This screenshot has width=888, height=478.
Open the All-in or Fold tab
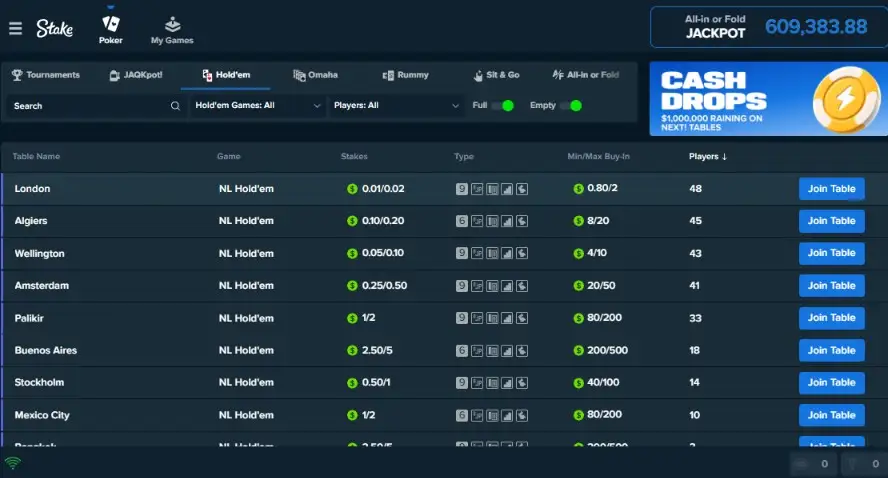click(586, 75)
